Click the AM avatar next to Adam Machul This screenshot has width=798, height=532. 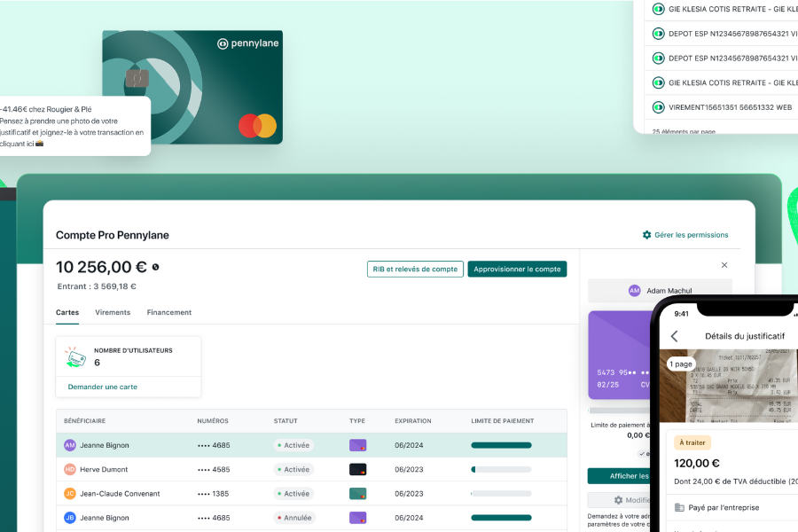634,291
